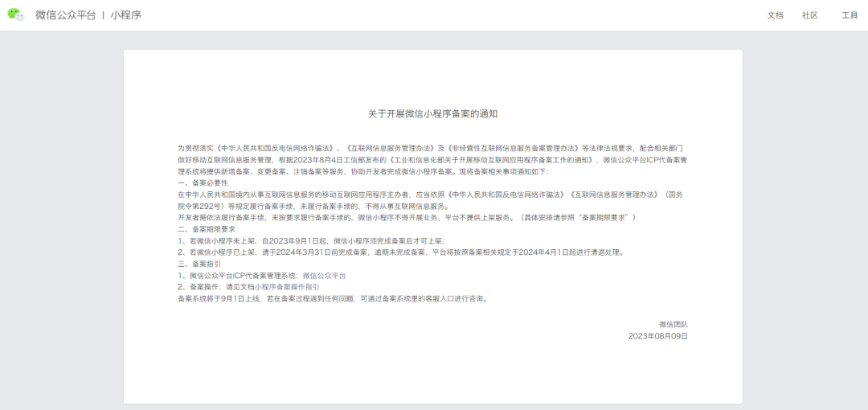Click text 1、微信公众平台ICP代备案管理系统：
The width and height of the screenshot is (868, 410).
(240, 276)
